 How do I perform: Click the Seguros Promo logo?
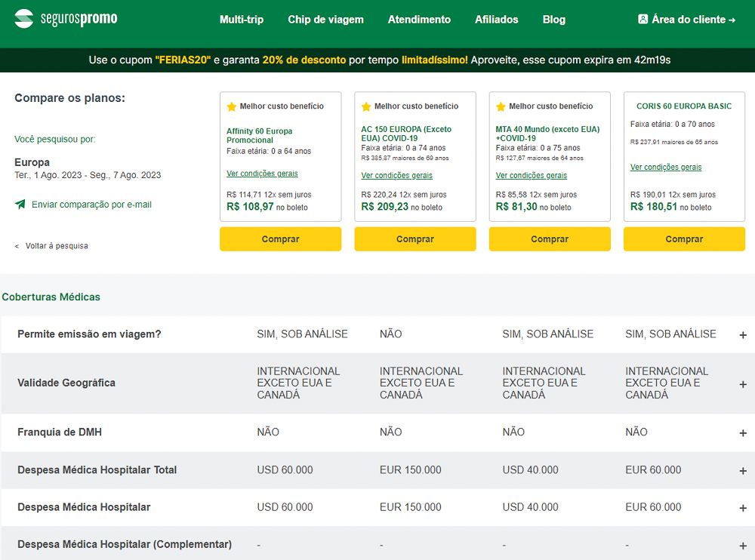coord(66,19)
